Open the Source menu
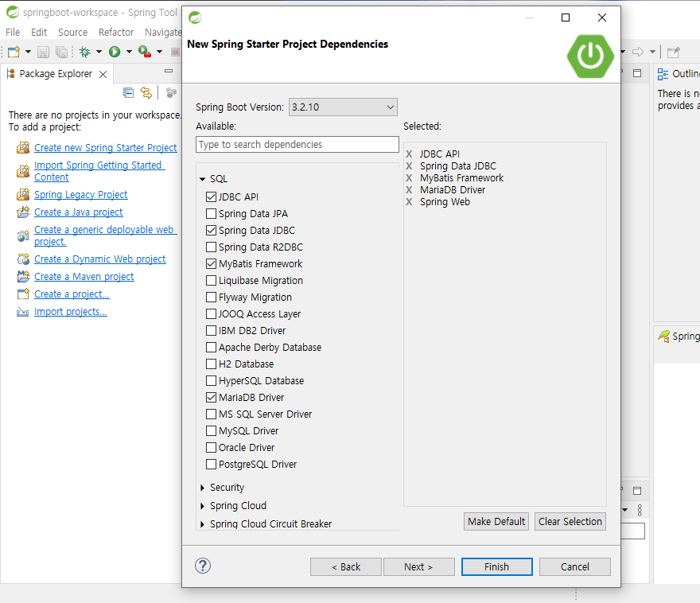This screenshot has height=603, width=700. click(72, 32)
